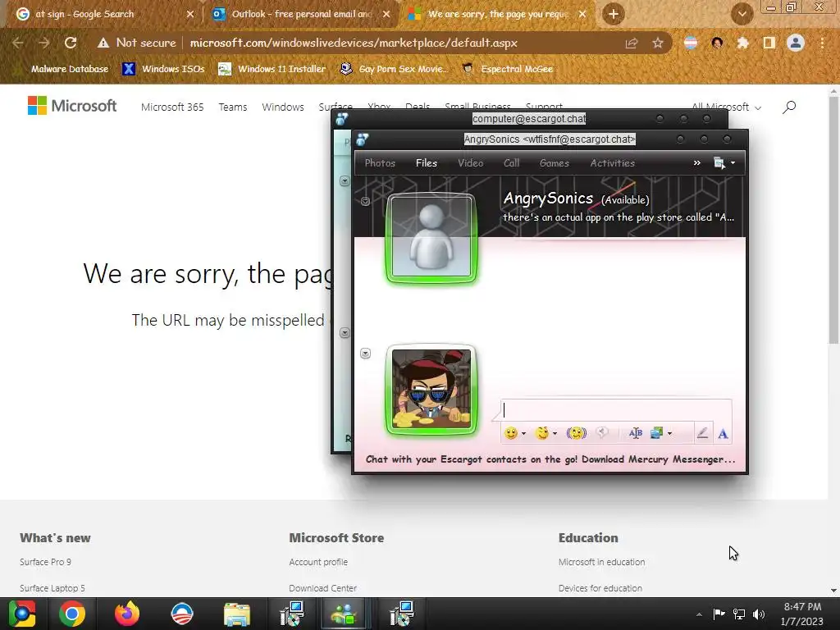Open Windows 11 Installer bookmark

coord(272,69)
